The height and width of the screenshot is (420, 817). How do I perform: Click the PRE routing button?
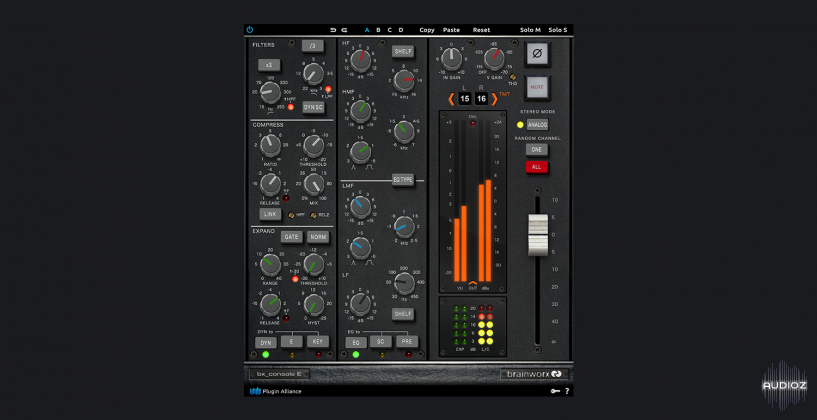click(407, 342)
